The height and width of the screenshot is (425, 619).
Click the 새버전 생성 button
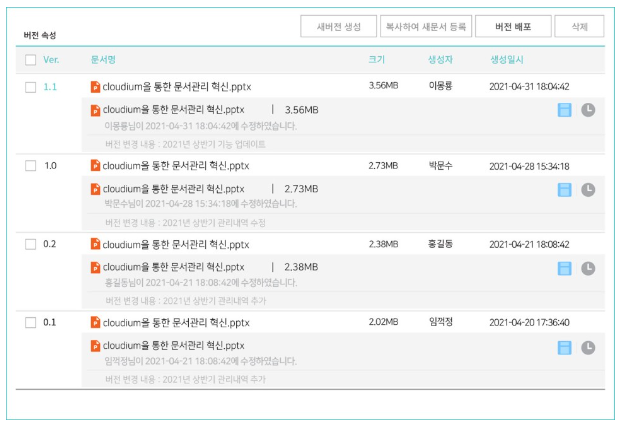pyautogui.click(x=339, y=27)
